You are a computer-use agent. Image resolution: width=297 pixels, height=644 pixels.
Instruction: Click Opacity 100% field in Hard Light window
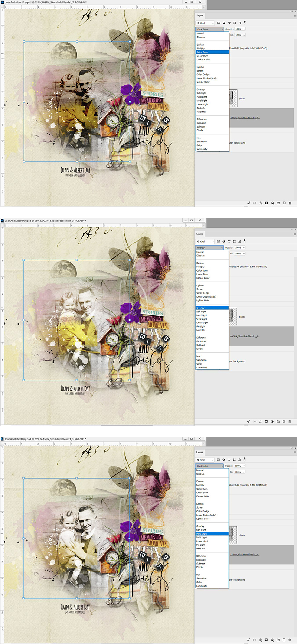[x=238, y=466]
